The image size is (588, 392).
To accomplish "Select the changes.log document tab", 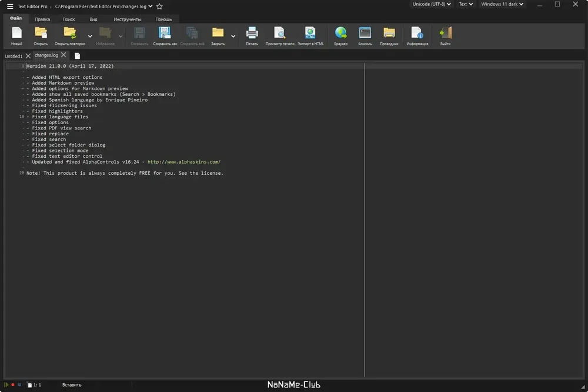I will pyautogui.click(x=46, y=55).
